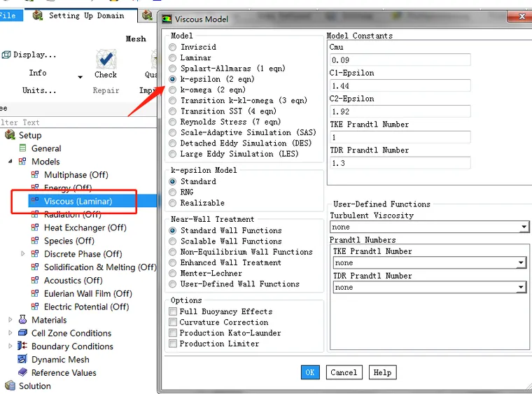Click the Display... mesh button

tap(29, 55)
